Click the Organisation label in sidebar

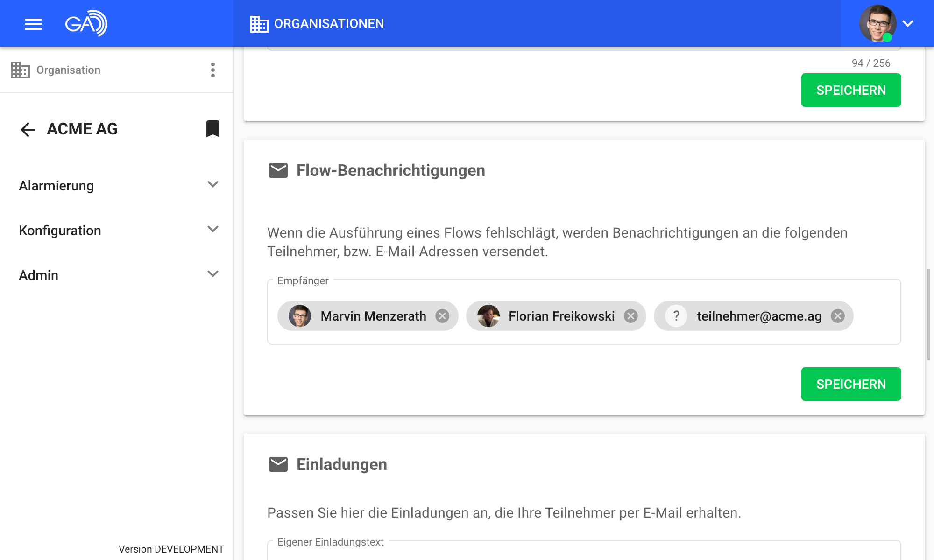(68, 70)
